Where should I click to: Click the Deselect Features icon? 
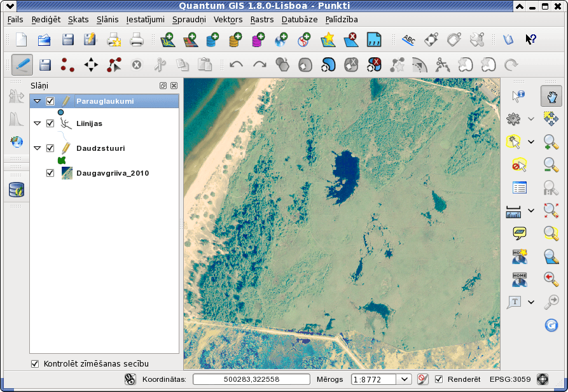pos(520,165)
